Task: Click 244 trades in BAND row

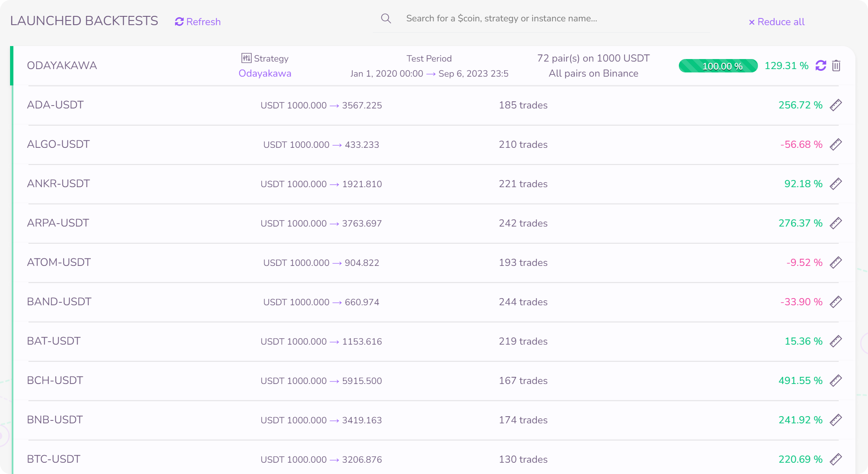Action: pos(523,302)
